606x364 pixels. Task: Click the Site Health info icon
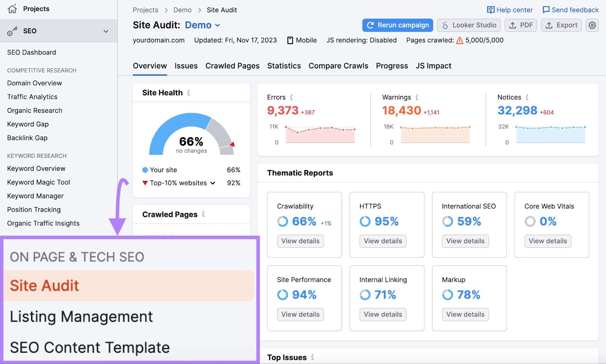[x=189, y=92]
